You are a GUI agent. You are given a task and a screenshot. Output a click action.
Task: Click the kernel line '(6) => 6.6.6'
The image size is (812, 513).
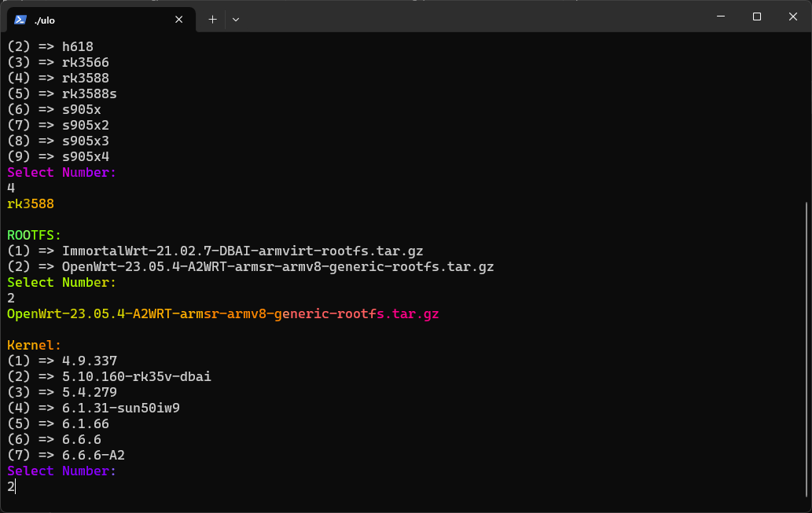coord(54,439)
